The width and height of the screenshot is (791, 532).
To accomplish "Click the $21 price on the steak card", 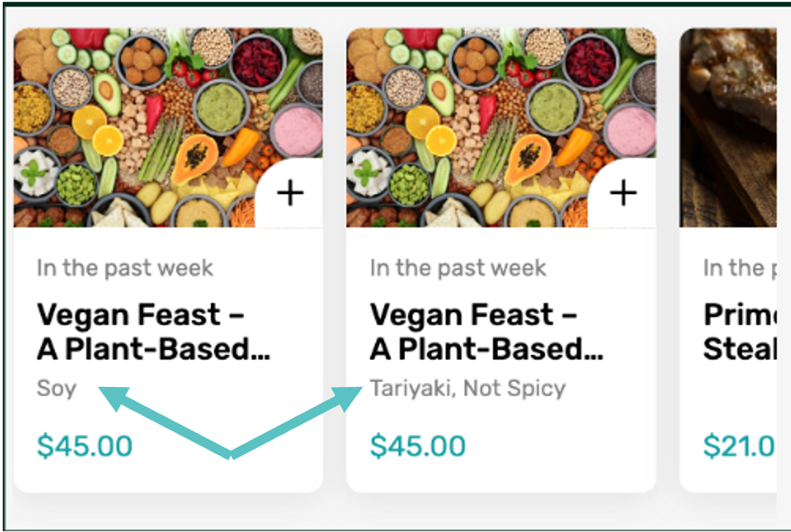I will click(x=739, y=446).
